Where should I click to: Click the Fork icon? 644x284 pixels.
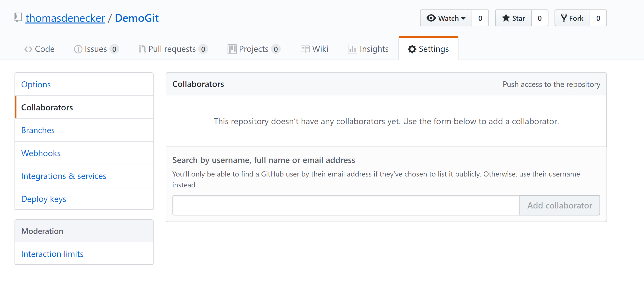click(564, 18)
